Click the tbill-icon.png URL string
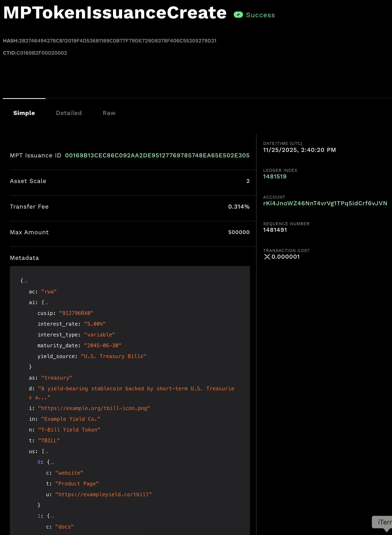Viewport: 392px width, 535px height. (x=94, y=408)
